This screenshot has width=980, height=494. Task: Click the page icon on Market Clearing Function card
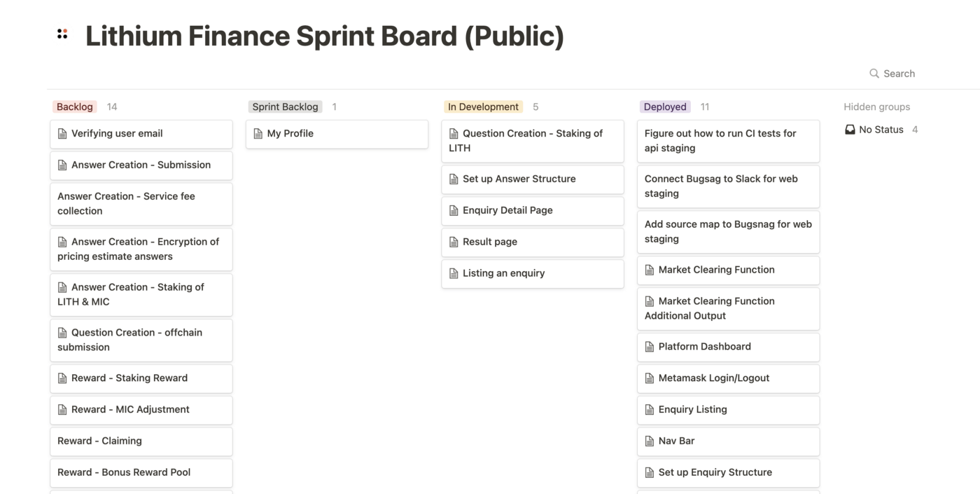(650, 270)
